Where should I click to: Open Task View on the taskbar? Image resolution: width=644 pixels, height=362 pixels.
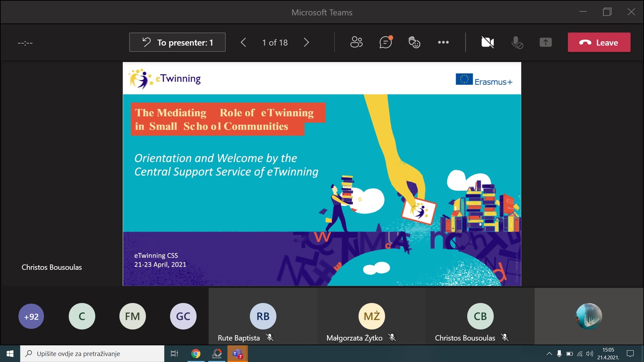174,354
